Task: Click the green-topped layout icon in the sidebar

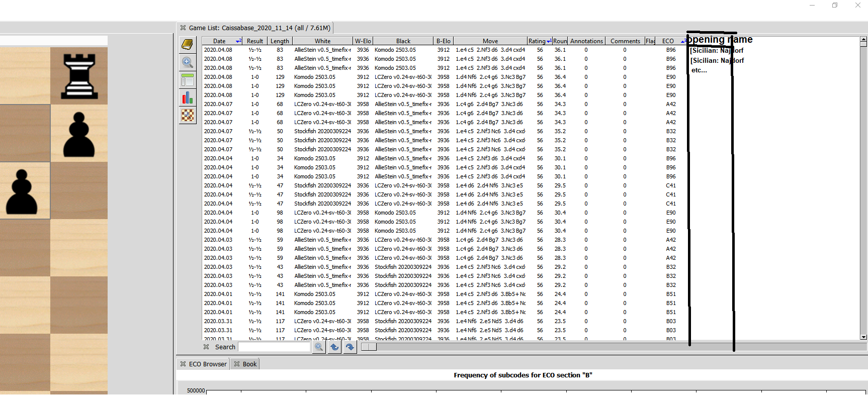Action: pyautogui.click(x=188, y=80)
